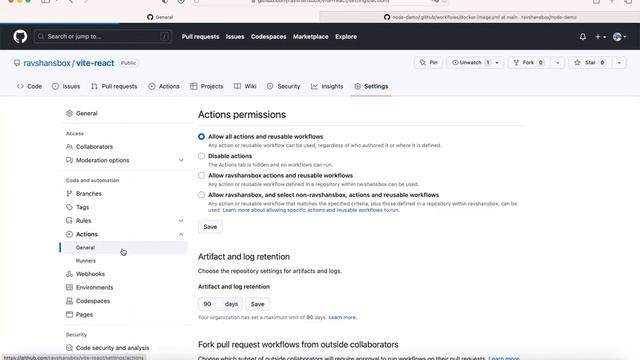Screen dimensions: 640x360
Task: Open Collaborators people icon in sidebar
Action: point(69,147)
